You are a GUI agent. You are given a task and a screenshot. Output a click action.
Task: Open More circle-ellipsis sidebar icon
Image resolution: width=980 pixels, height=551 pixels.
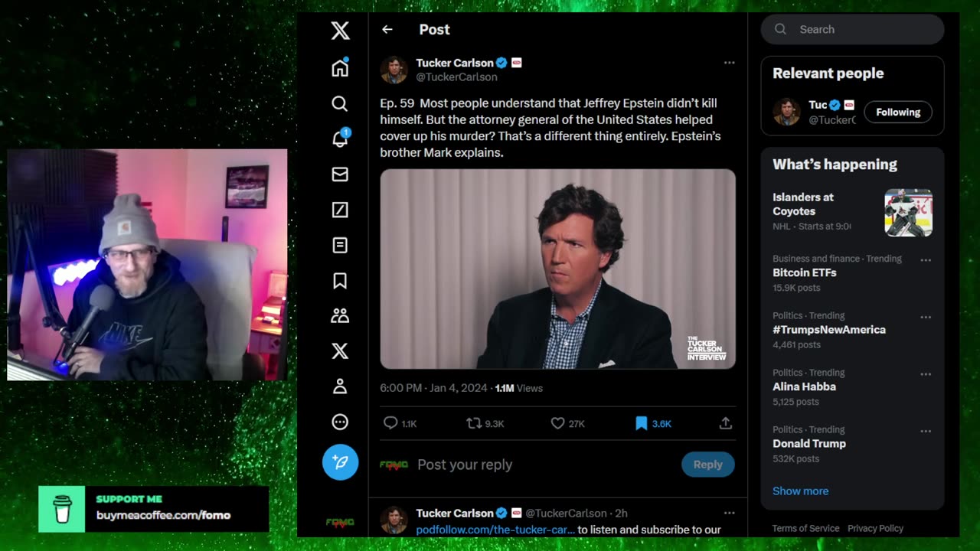[x=340, y=422]
